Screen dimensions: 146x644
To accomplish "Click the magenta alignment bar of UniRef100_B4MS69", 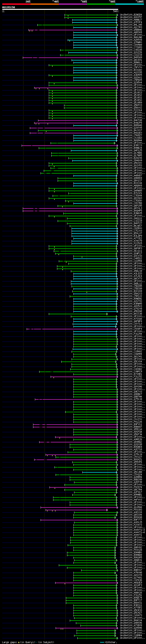I will tap(70, 58).
